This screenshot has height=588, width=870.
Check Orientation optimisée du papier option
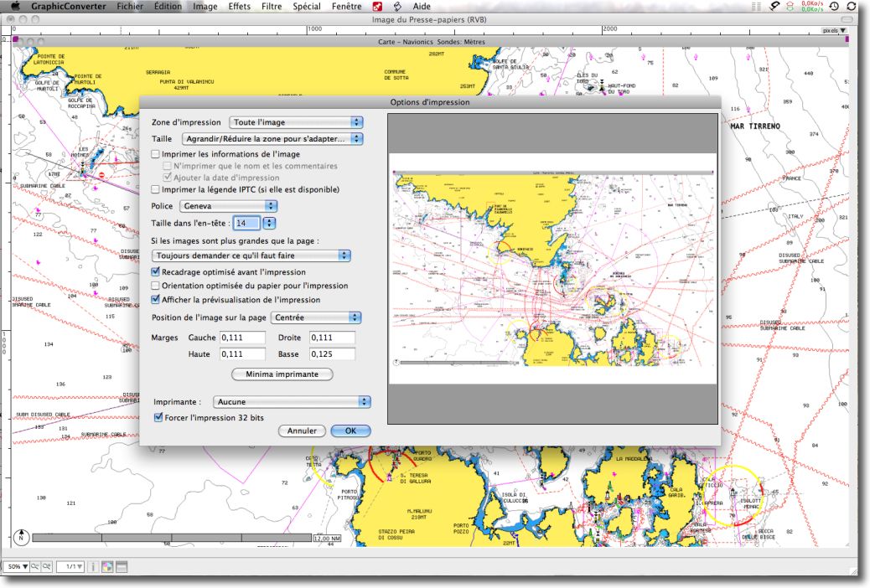point(155,286)
